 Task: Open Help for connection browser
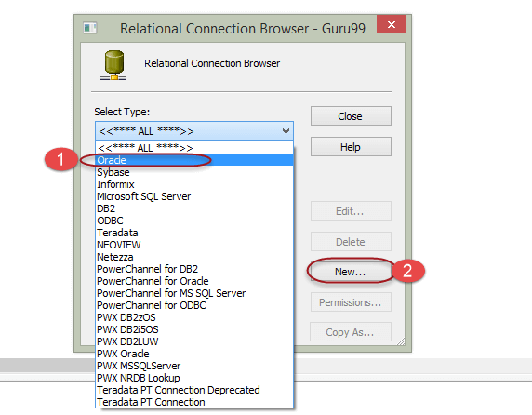(351, 147)
